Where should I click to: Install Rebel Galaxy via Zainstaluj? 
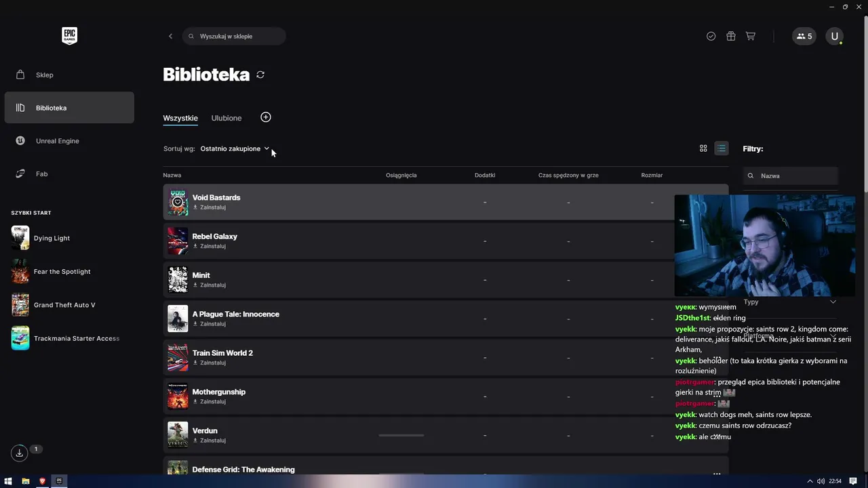coord(210,246)
